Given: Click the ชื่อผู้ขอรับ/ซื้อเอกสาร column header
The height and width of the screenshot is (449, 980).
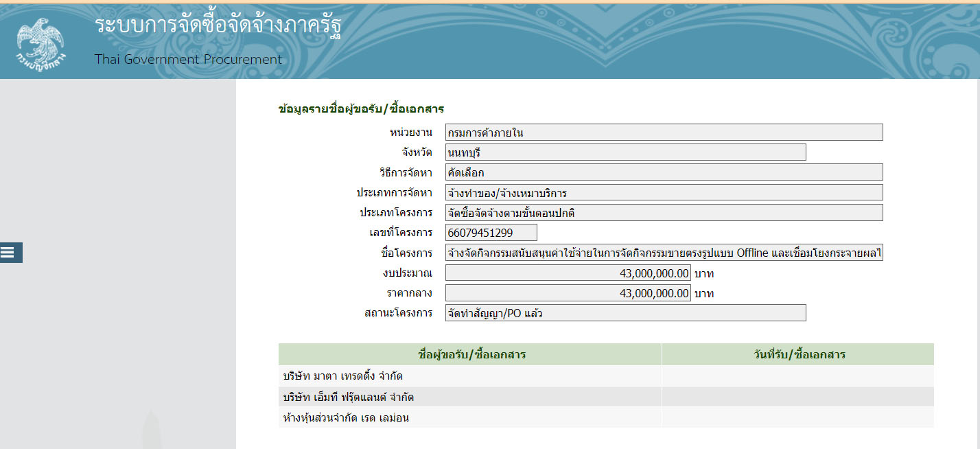Looking at the screenshot, I should click(470, 354).
